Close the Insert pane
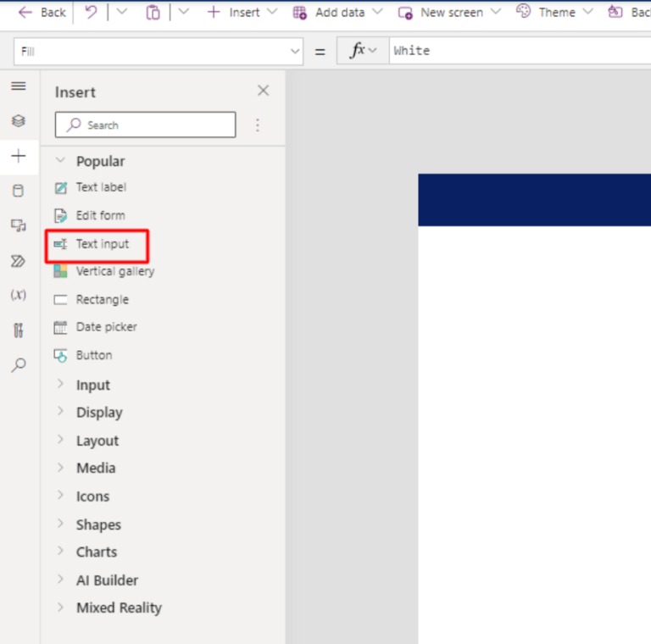The width and height of the screenshot is (651, 644). point(263,91)
